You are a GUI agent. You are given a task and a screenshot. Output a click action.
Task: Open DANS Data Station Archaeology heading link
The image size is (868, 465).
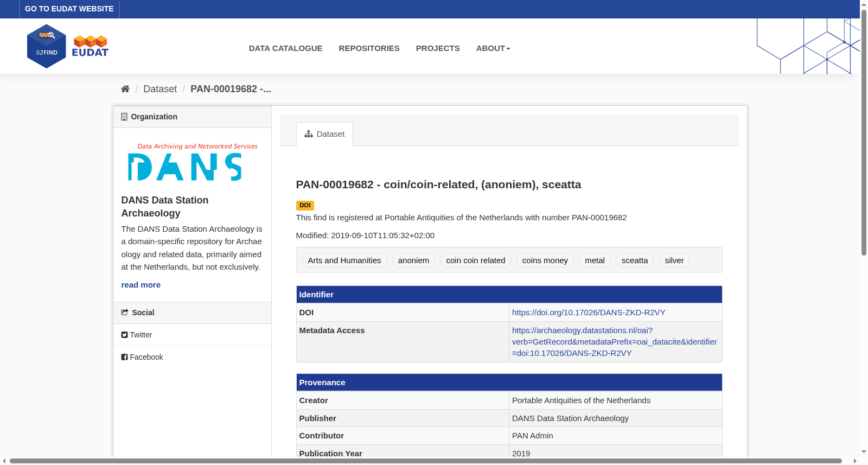165,207
